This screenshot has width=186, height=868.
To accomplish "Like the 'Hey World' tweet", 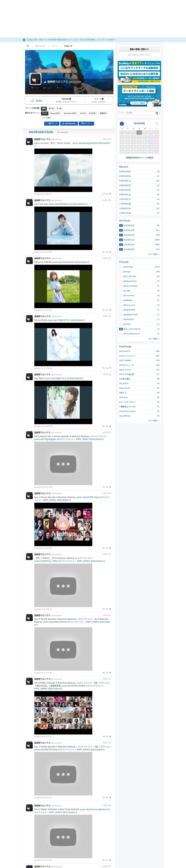I will pyautogui.click(x=110, y=426).
